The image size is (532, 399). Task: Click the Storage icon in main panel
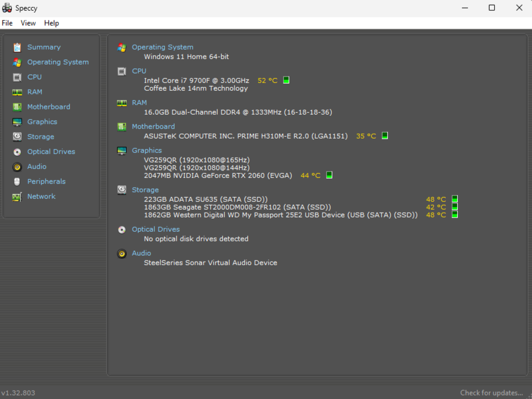(122, 190)
